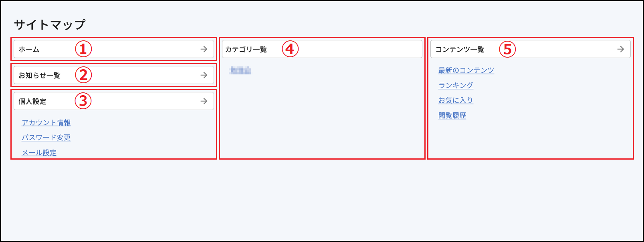Select the blurred category link under カテゴリ一覧
Image resolution: width=644 pixels, height=242 pixels.
coord(240,71)
